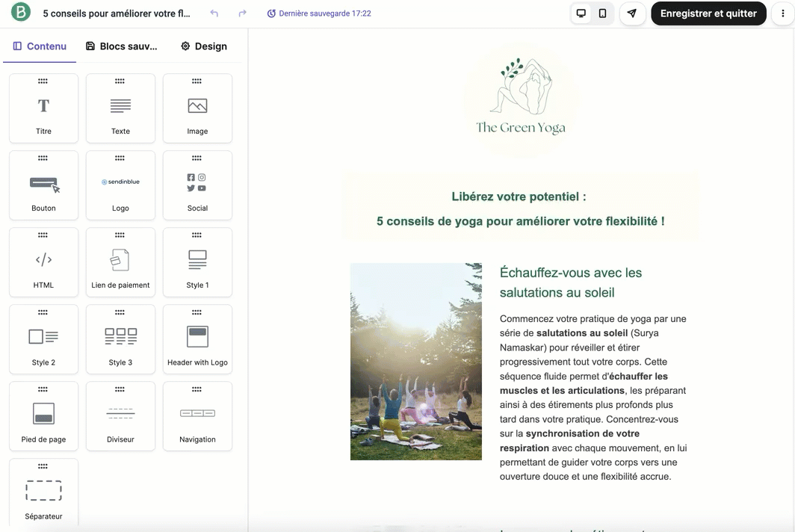Select the Texte content block
795x532 pixels.
click(x=120, y=108)
